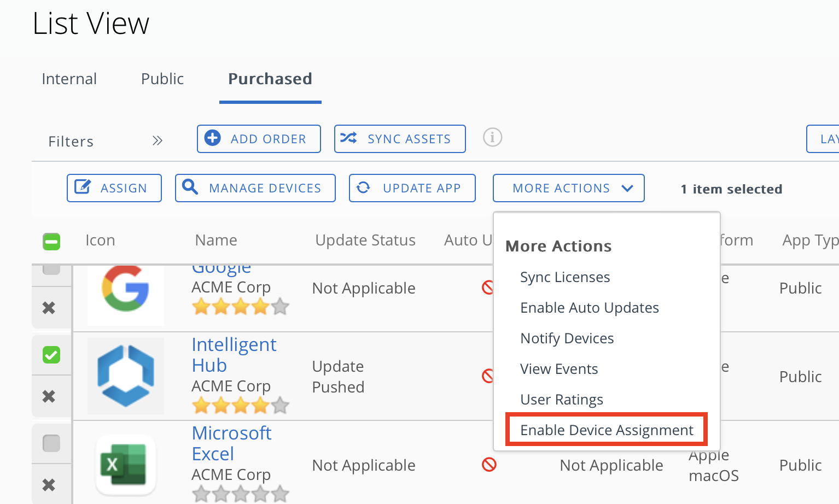The height and width of the screenshot is (504, 839).
Task: Check the Microsoft Excel row checkbox
Action: pyautogui.click(x=51, y=443)
